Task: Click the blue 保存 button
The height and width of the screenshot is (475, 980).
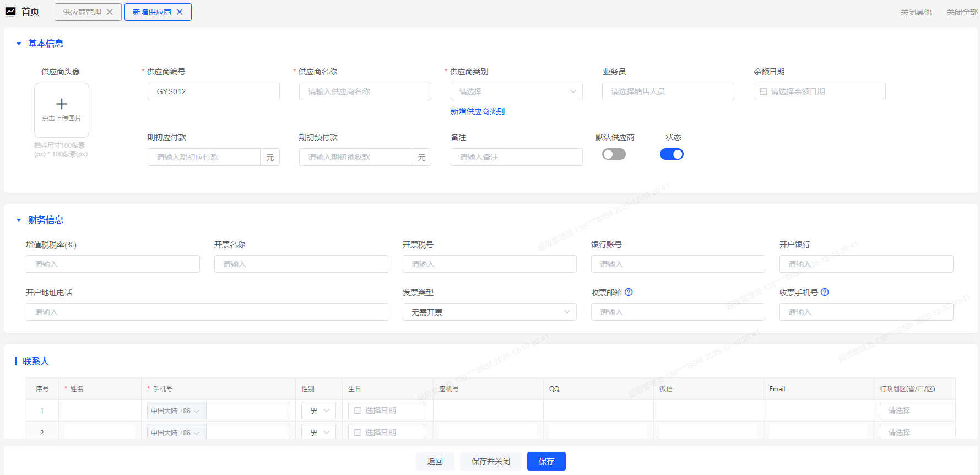Action: [x=546, y=461]
